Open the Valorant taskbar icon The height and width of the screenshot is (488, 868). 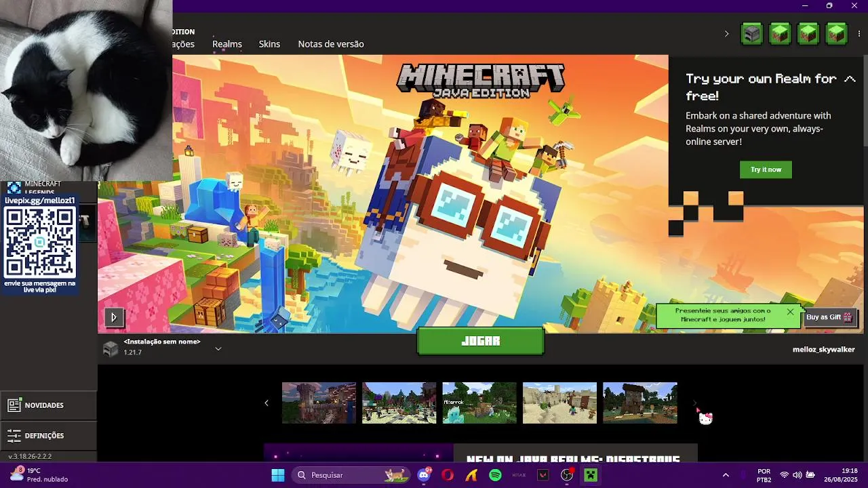point(543,475)
